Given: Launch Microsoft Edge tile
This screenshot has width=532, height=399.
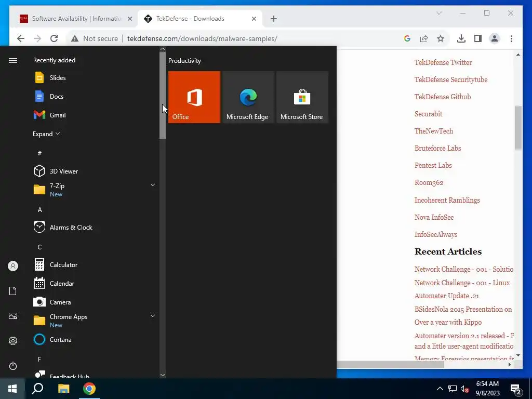Looking at the screenshot, I should pyautogui.click(x=248, y=97).
